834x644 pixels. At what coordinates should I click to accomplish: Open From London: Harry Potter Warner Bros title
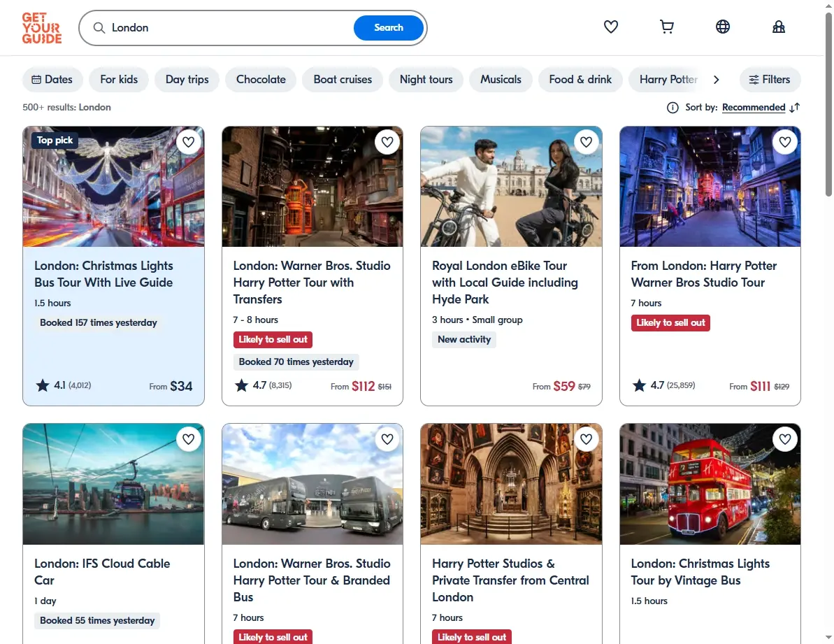(x=704, y=274)
